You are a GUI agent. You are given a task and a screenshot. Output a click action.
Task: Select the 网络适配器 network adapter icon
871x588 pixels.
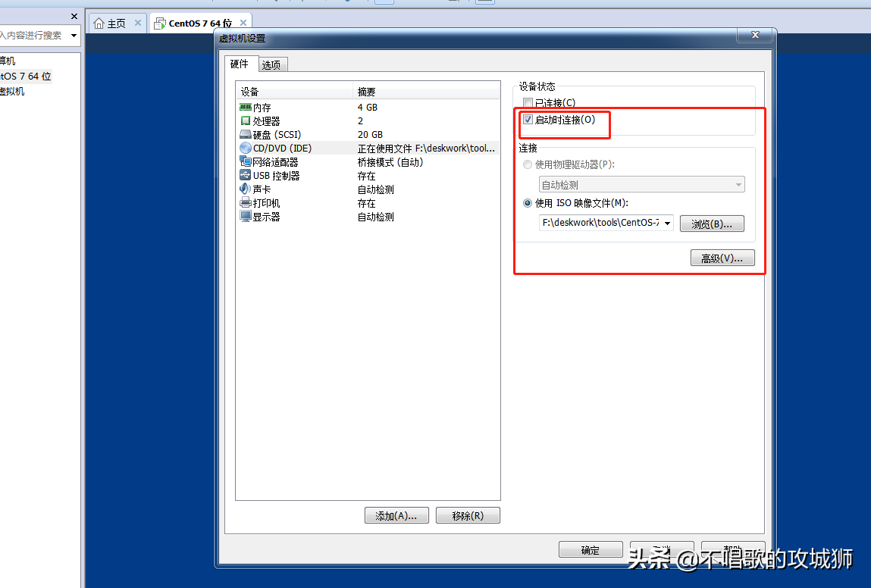(245, 161)
